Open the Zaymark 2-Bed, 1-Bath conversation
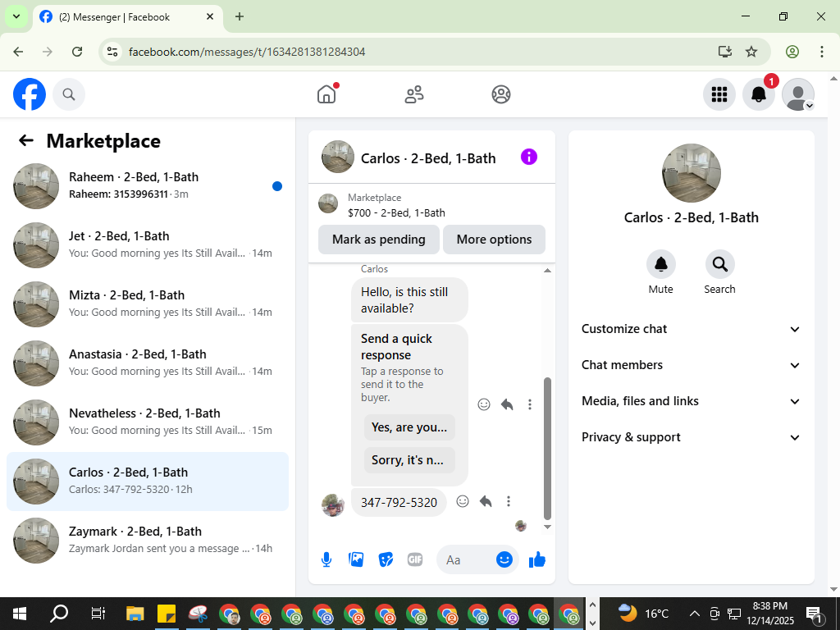Screen dimensions: 840x630 click(148, 540)
